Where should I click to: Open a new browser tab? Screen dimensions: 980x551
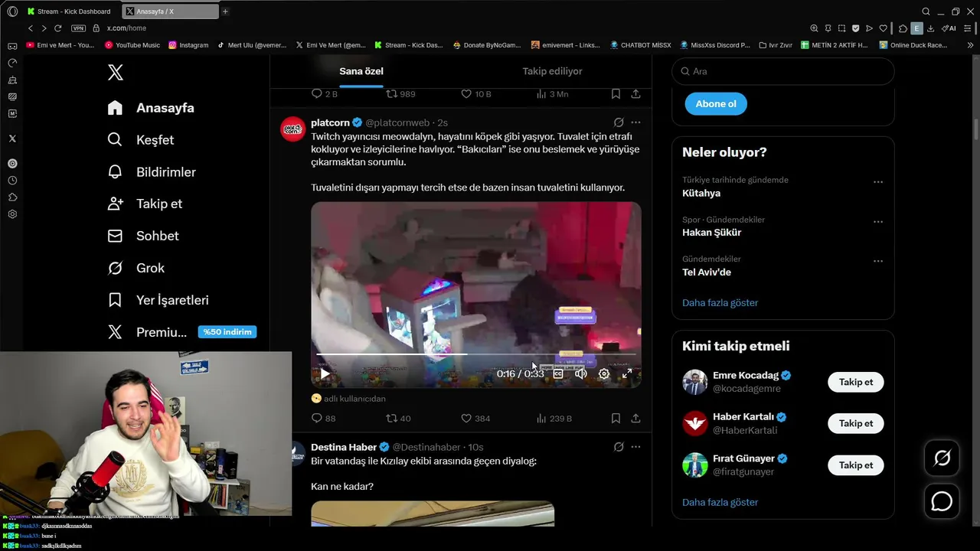225,11
